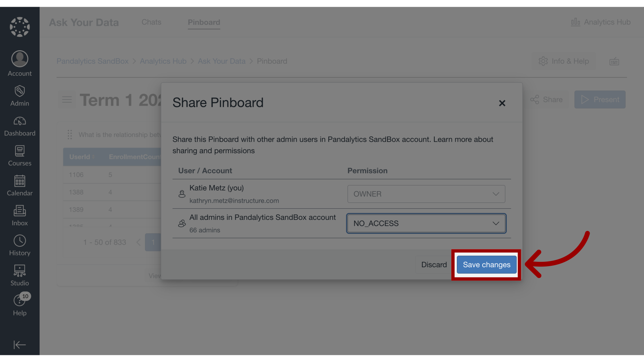Open the Courses list
This screenshot has width=644, height=362.
pyautogui.click(x=20, y=156)
